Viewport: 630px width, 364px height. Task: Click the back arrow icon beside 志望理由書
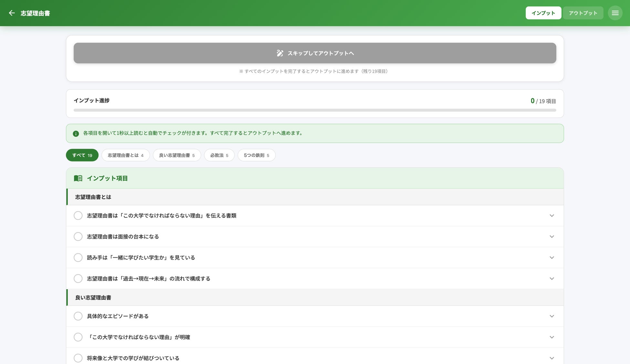[x=12, y=13]
